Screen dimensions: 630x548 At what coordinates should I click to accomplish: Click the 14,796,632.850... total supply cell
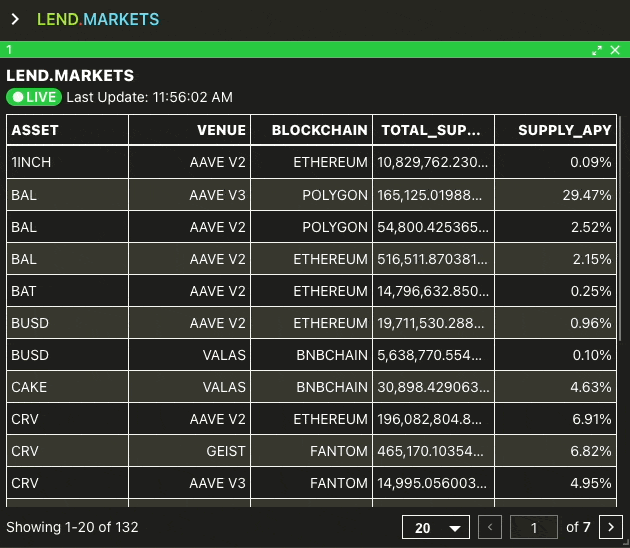coord(434,291)
